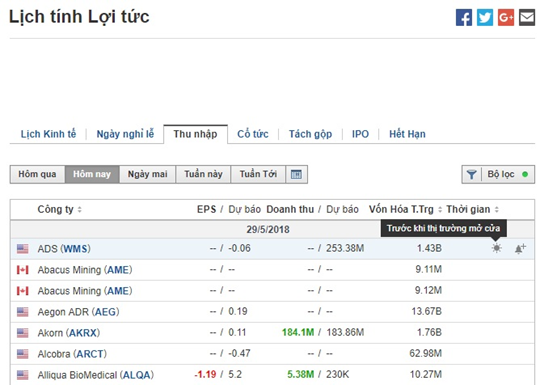Open the calendar date picker icon
Image resolution: width=540 pixels, height=385 pixels.
296,174
